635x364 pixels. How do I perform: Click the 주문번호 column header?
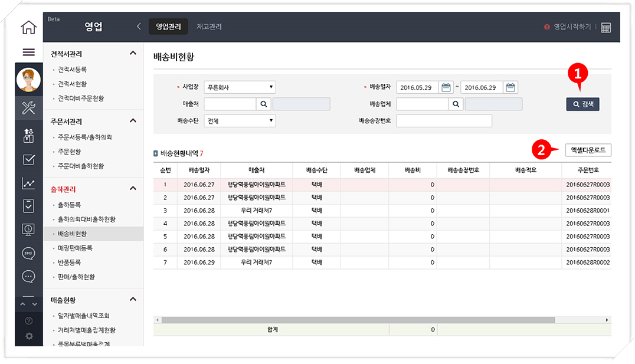tap(588, 170)
